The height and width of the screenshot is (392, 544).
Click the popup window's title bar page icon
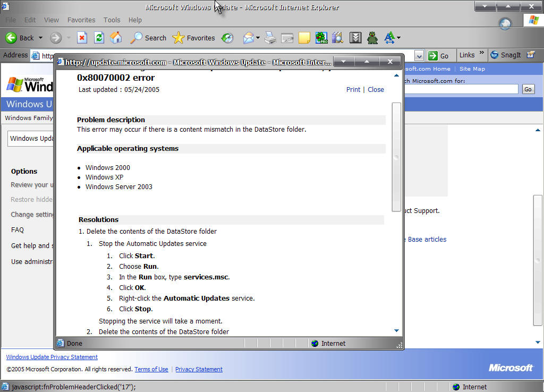click(61, 62)
